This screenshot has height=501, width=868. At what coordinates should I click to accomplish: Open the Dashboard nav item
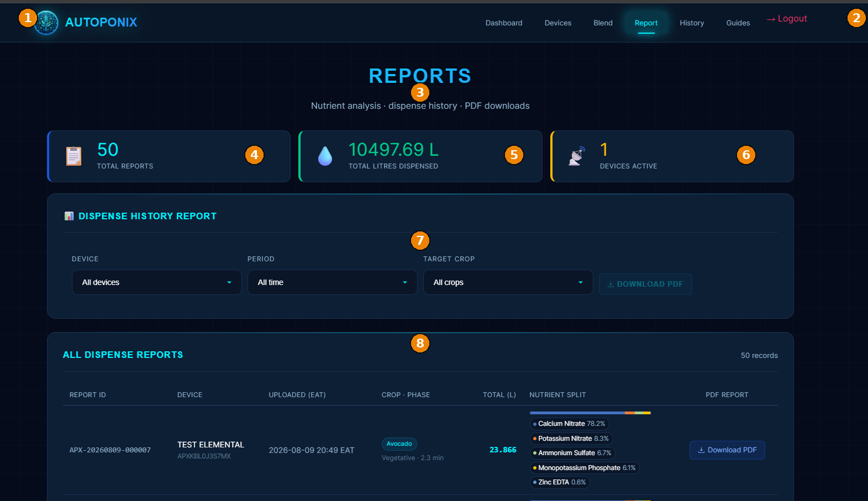(504, 23)
